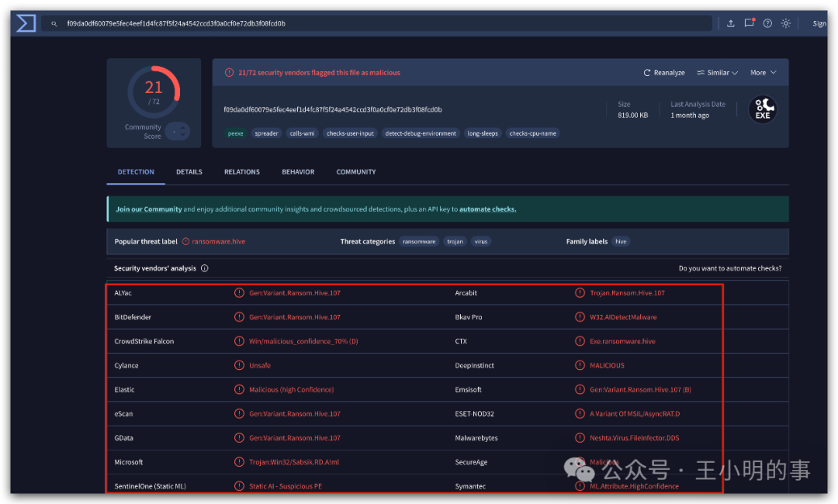Open the notifications flag icon
Viewport: 838px width, 504px height.
(750, 23)
